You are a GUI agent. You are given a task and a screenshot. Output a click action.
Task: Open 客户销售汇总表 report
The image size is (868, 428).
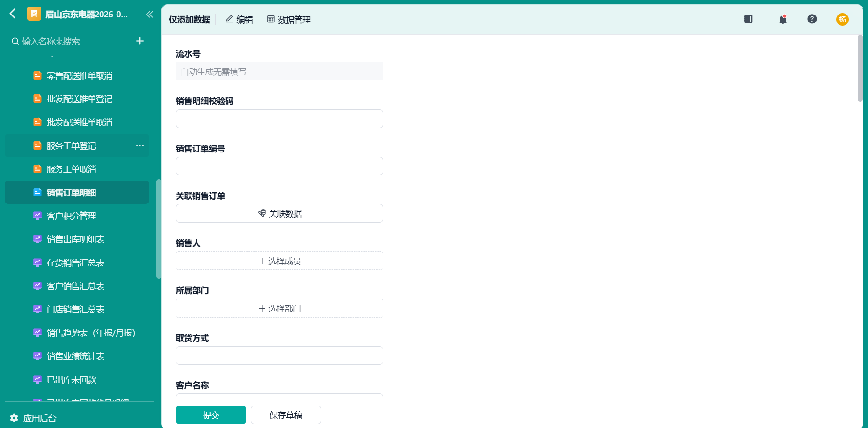pyautogui.click(x=77, y=286)
